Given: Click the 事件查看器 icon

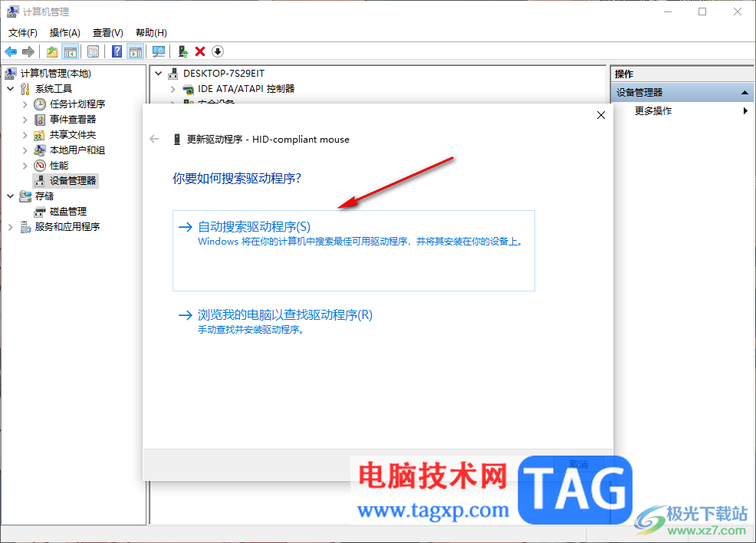Looking at the screenshot, I should tap(40, 120).
